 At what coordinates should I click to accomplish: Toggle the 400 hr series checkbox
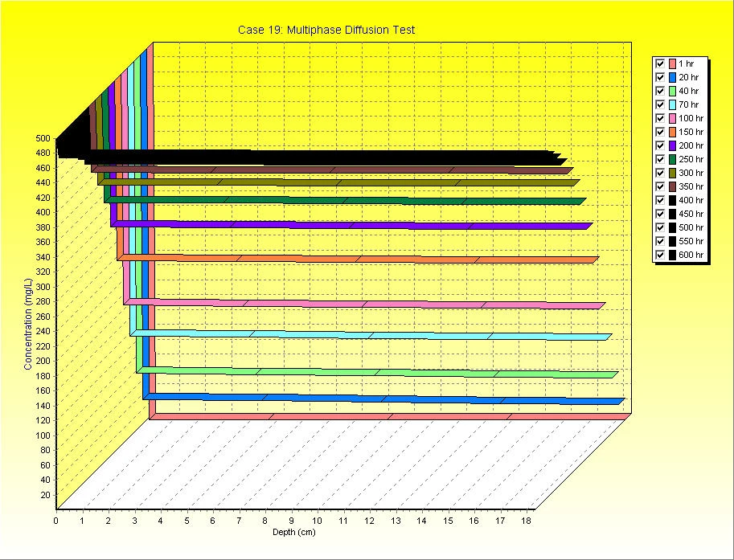click(x=660, y=200)
